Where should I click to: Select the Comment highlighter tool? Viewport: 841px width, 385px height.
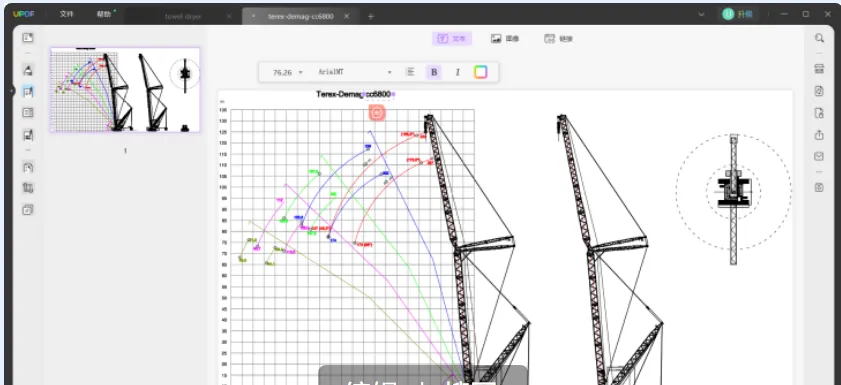coord(28,70)
